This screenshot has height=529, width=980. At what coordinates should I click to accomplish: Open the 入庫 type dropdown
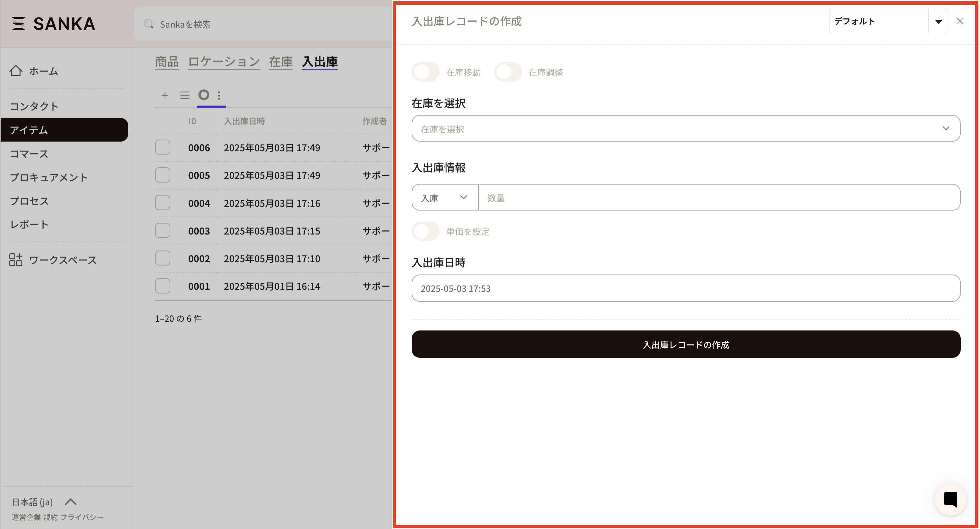444,198
